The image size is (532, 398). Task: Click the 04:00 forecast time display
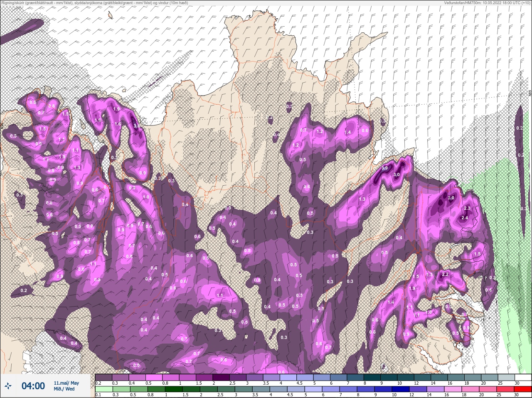[x=33, y=386]
